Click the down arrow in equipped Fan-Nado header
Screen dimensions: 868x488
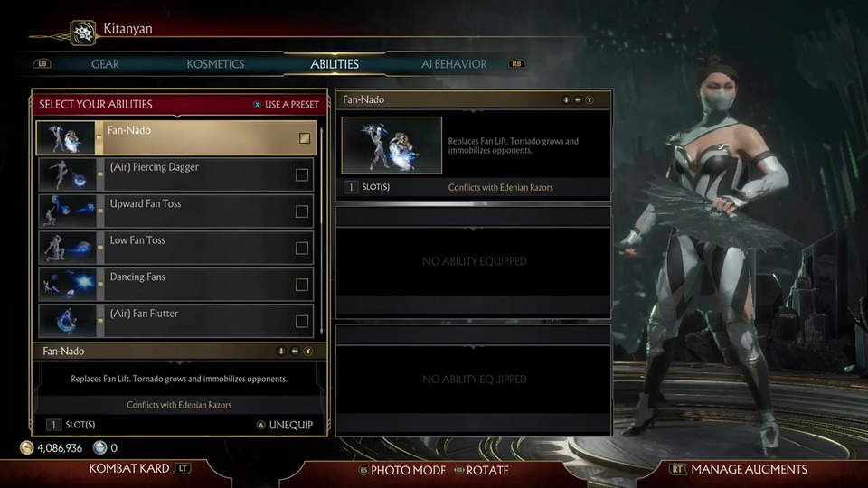pos(566,99)
